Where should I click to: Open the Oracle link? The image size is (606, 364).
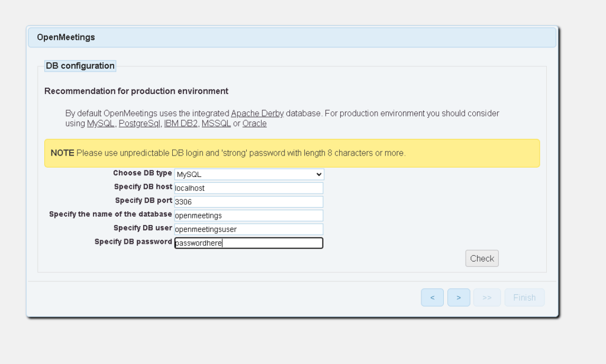pyautogui.click(x=254, y=124)
